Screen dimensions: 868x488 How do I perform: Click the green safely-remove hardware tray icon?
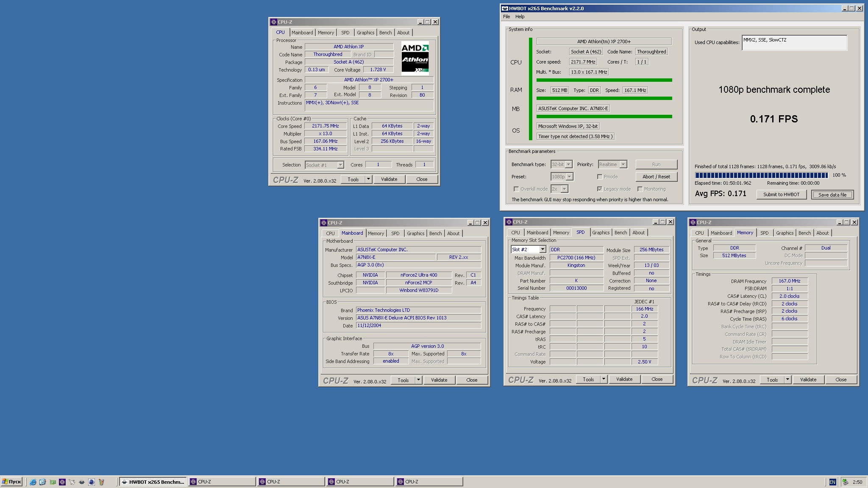click(x=845, y=482)
